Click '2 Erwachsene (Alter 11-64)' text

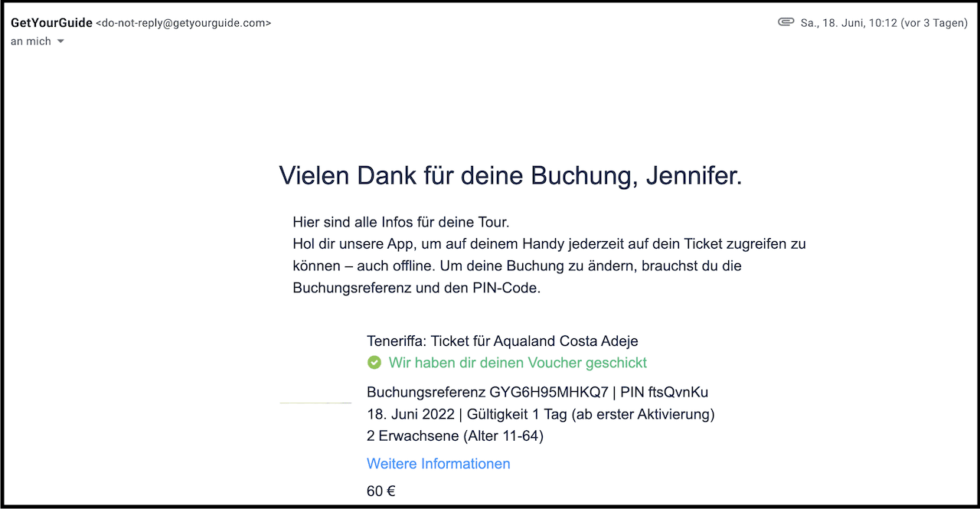tap(455, 436)
